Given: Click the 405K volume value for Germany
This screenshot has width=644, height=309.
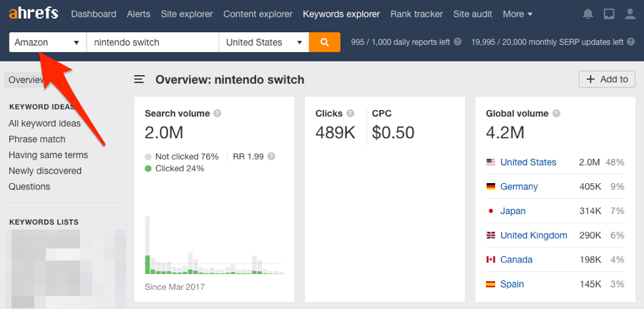Looking at the screenshot, I should coord(590,187).
